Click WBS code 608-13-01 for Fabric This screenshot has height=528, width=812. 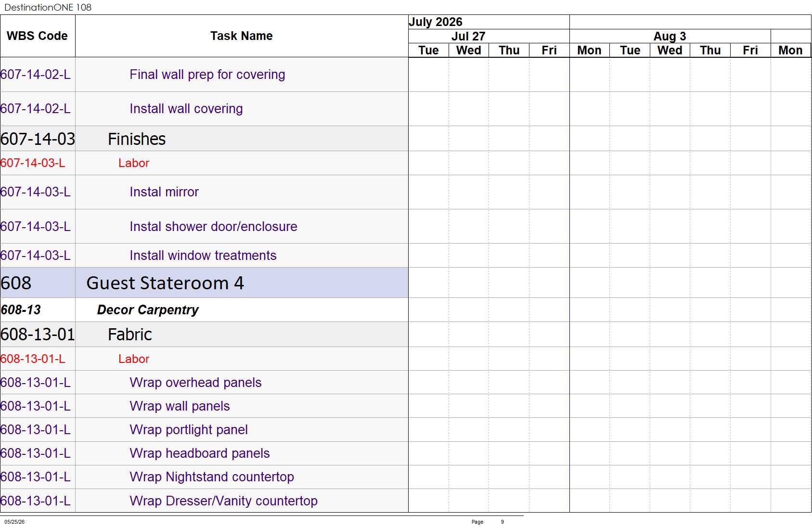(x=38, y=335)
